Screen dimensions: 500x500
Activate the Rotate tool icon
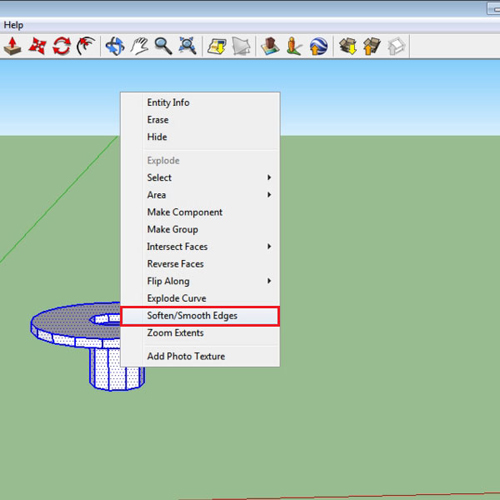(62, 46)
